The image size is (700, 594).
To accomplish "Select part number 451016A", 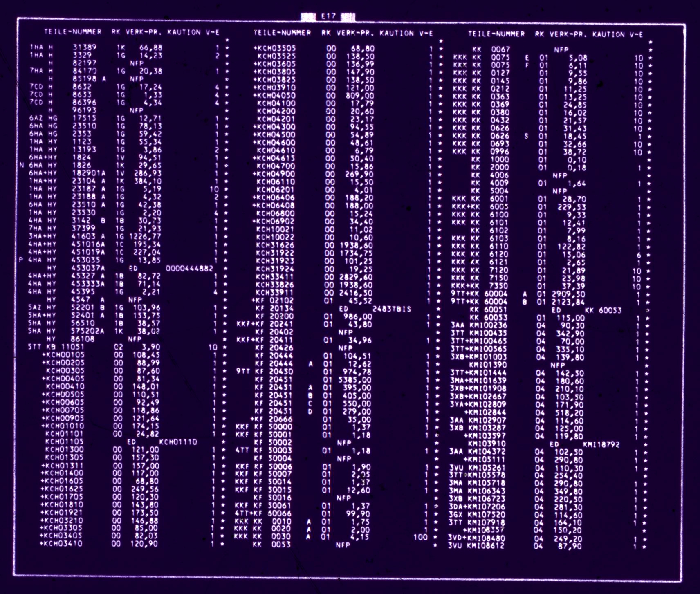I will coord(88,244).
